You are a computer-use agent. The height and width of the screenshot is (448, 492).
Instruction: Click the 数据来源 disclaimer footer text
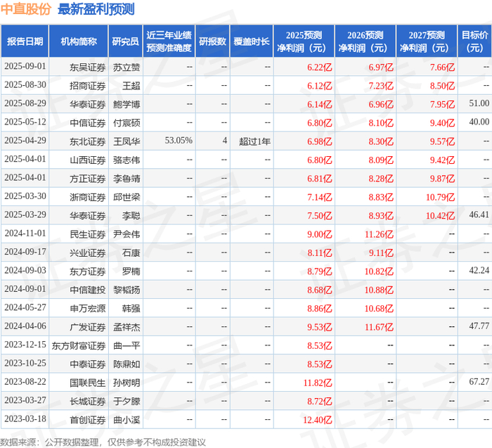pyautogui.click(x=103, y=442)
